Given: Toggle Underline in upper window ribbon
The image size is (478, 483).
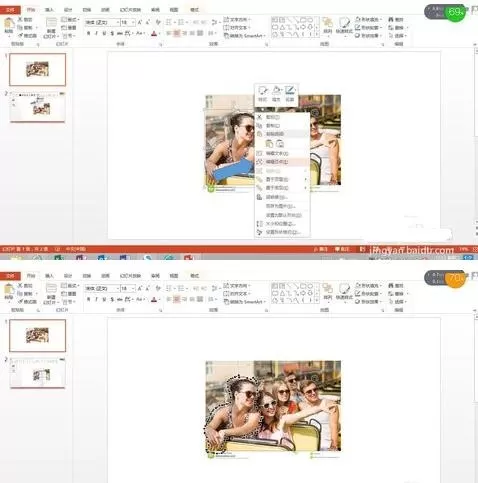Looking at the screenshot, I should click(104, 33).
